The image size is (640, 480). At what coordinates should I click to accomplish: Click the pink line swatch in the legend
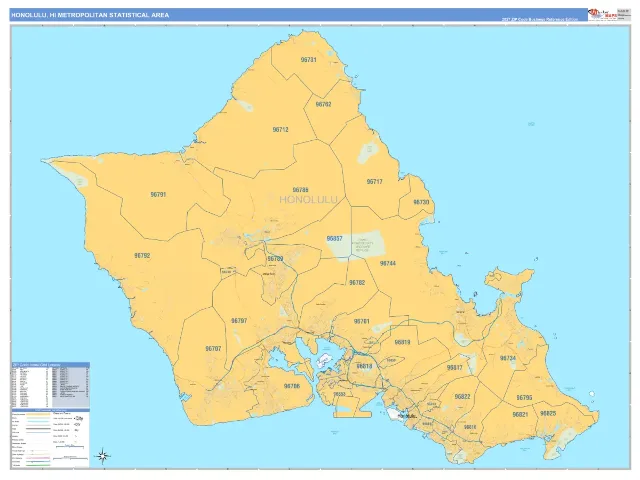click(x=38, y=458)
